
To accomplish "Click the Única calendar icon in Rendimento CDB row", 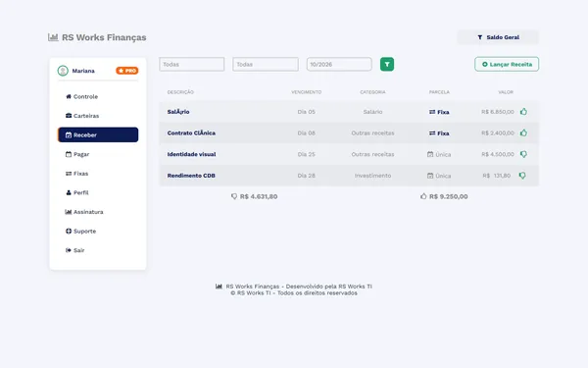I will pos(430,176).
